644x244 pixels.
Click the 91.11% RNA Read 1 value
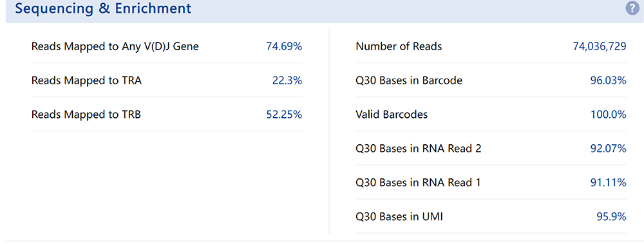609,183
